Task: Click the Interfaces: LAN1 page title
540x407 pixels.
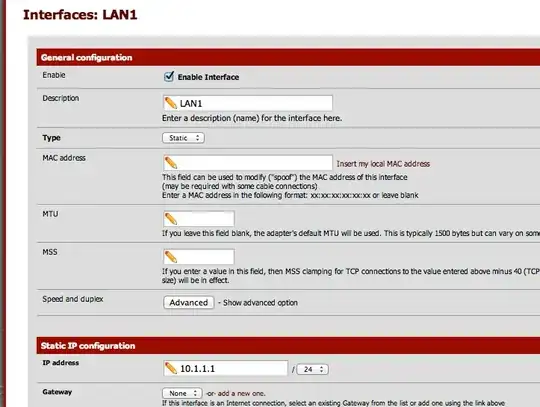Action: coord(80,15)
